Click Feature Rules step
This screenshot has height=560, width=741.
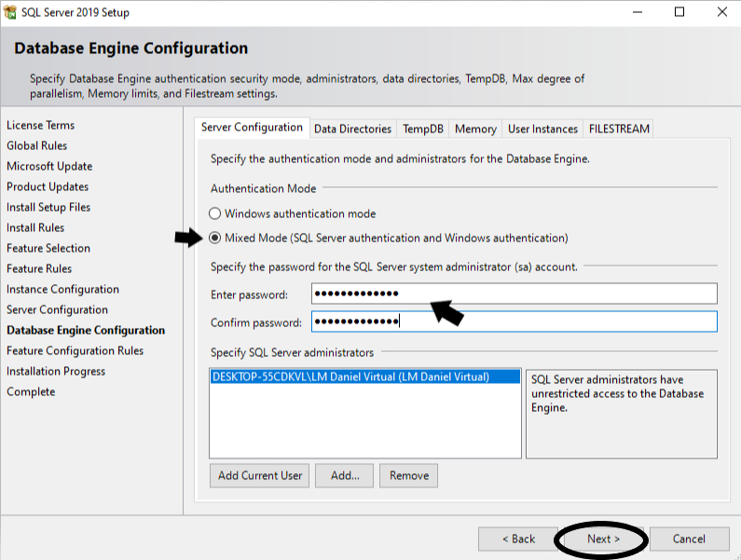coord(39,268)
